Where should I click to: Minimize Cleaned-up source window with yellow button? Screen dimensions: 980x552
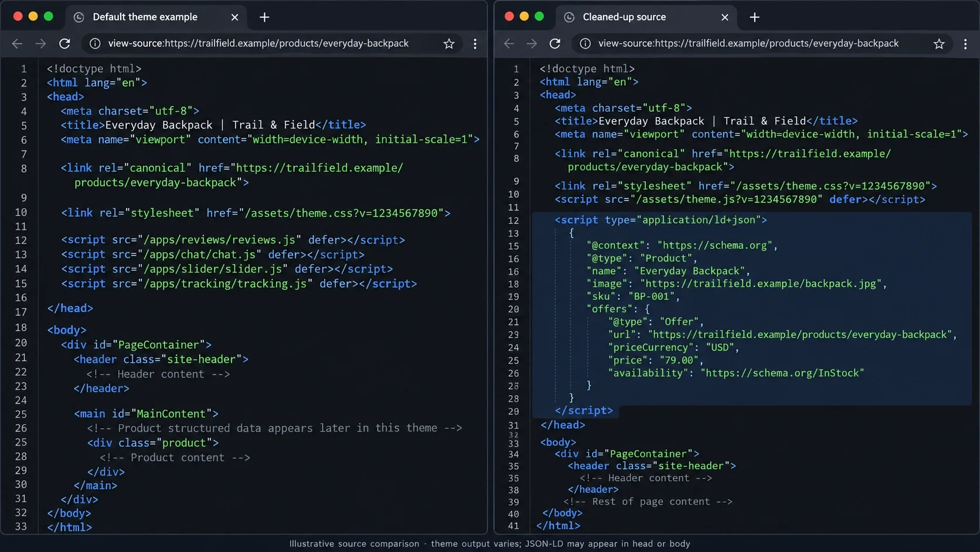point(524,16)
